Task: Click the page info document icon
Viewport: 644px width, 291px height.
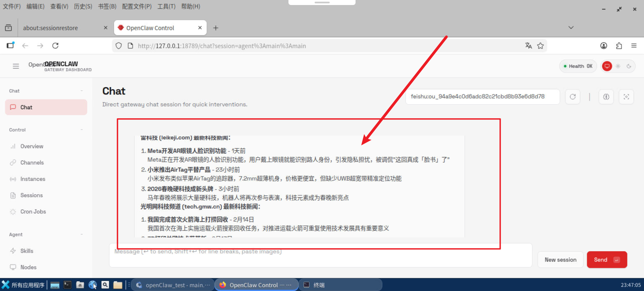Action: tap(130, 46)
